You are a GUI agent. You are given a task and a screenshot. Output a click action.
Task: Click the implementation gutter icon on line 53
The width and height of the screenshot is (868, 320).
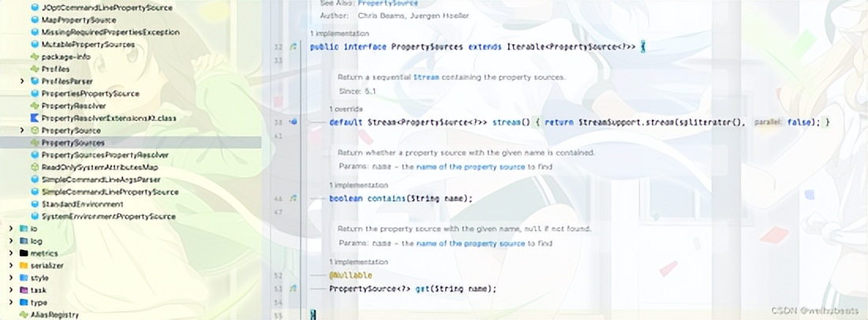point(294,288)
